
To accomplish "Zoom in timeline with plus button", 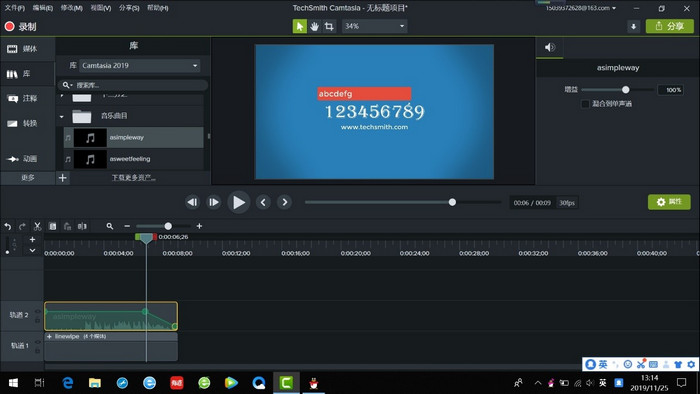I will [199, 226].
